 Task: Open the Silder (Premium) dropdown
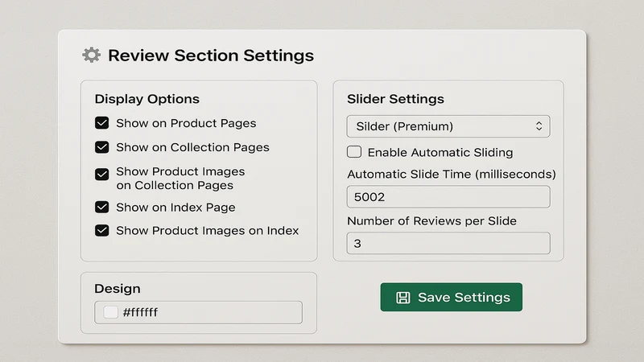(448, 126)
